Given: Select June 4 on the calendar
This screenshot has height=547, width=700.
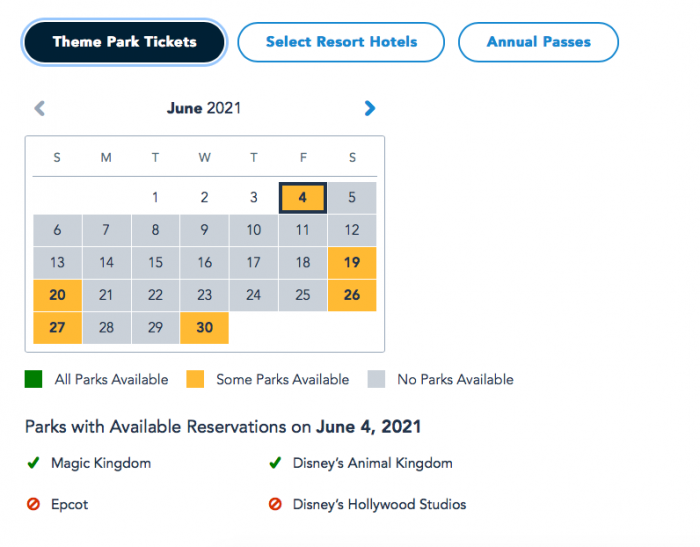Looking at the screenshot, I should (302, 198).
